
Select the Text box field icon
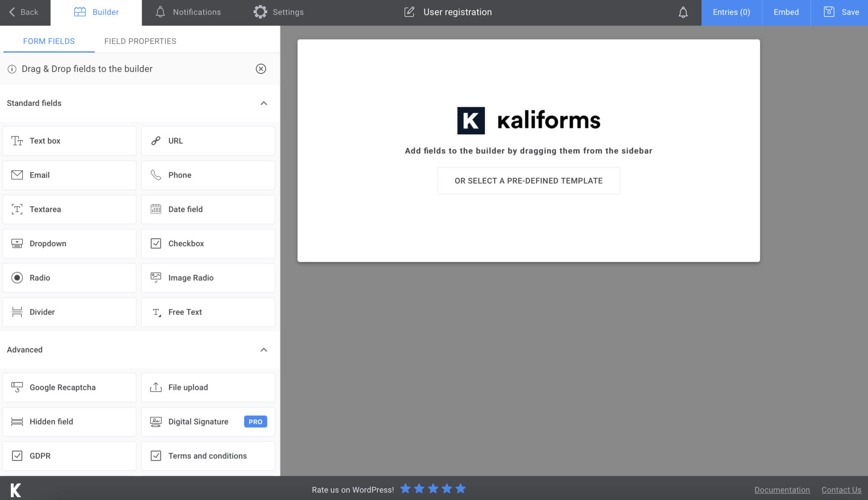17,141
